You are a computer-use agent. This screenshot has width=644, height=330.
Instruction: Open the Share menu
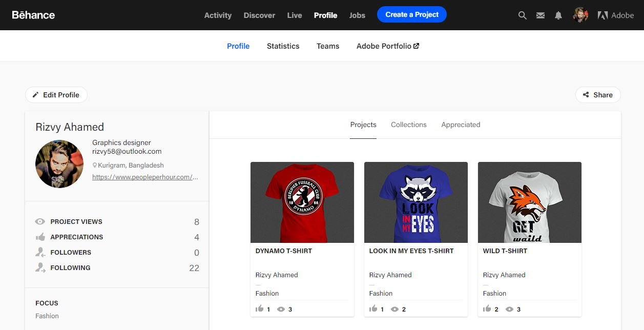click(597, 94)
